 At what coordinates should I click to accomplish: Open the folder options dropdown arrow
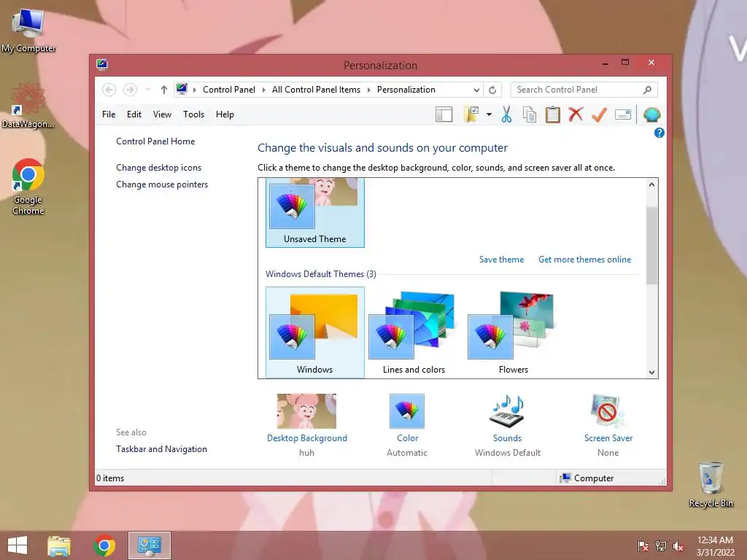coord(489,114)
